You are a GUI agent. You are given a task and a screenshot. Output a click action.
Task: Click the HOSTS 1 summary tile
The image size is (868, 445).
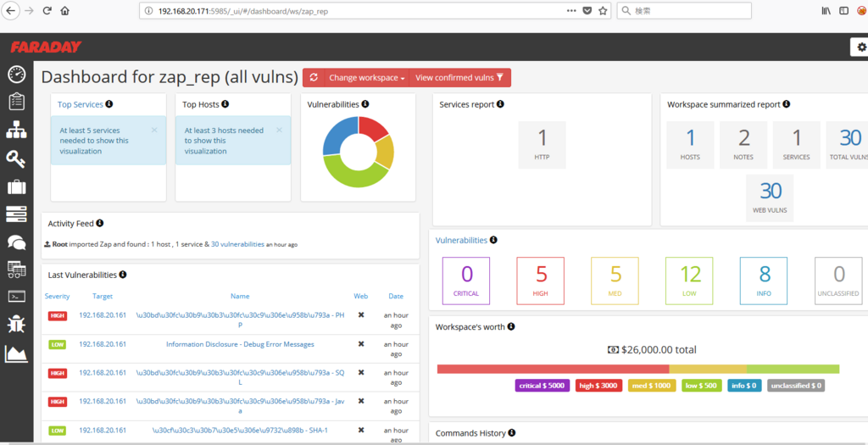click(x=690, y=145)
